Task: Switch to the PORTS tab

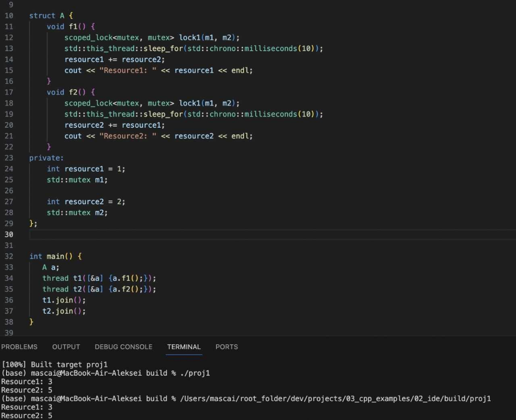Action: [226, 347]
